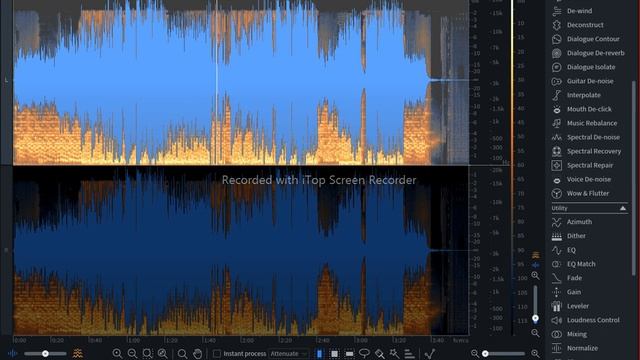Adjust the waveform/spectrogram opacity slider
640x360 pixels.
pyautogui.click(x=45, y=353)
